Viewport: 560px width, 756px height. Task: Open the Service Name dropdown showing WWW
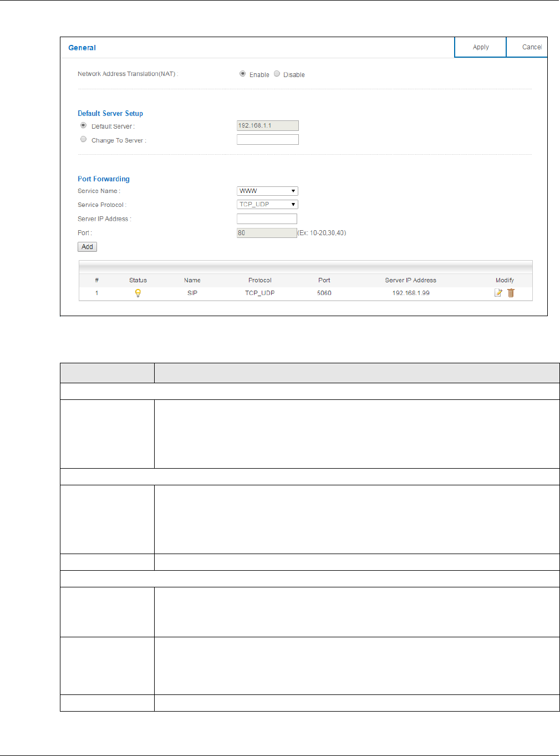pyautogui.click(x=267, y=191)
